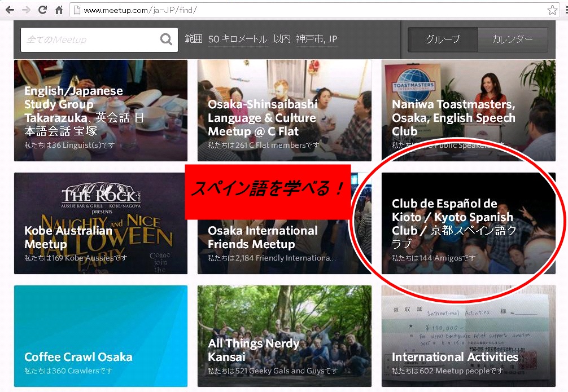Click the Coffee Crawl Osaka blue tile
568x392 pixels.
point(101,335)
